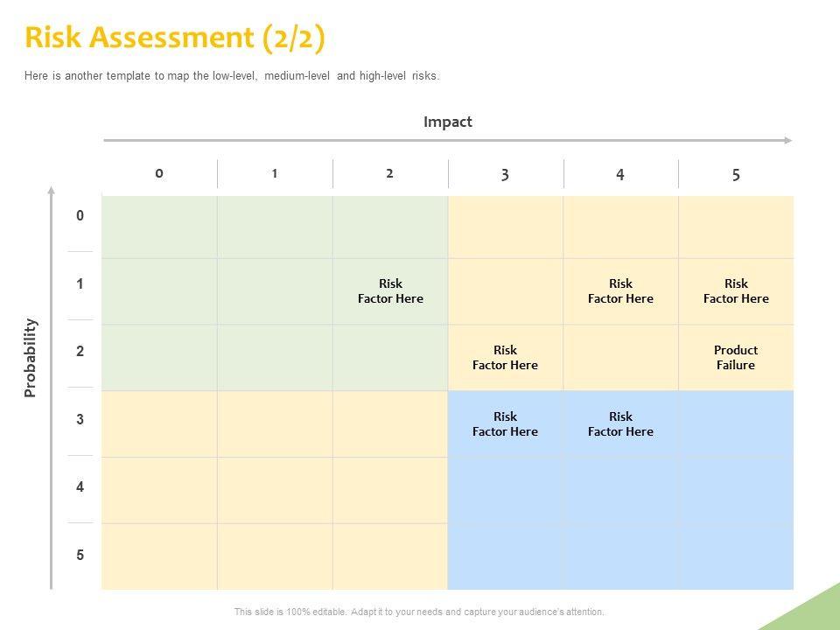
Task: Click Impact column header 3
Action: 505,174
